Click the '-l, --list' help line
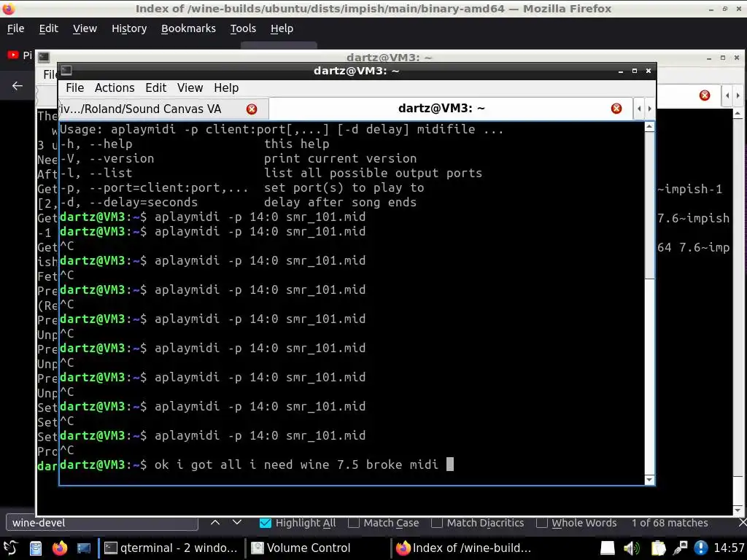Screen dimensions: 747x560 (x=271, y=173)
